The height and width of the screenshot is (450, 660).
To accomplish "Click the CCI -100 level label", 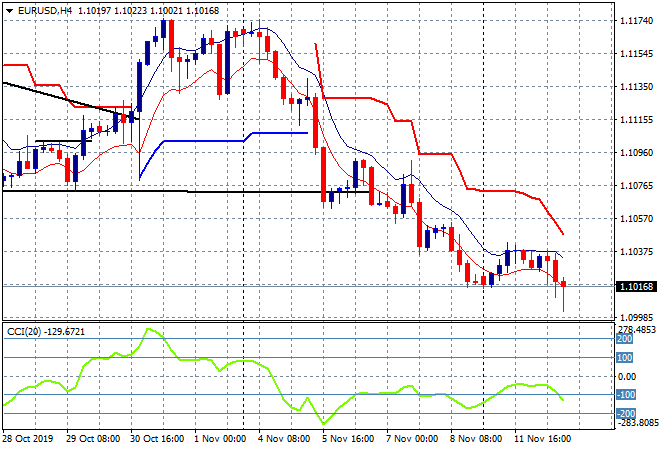I will pos(626,395).
